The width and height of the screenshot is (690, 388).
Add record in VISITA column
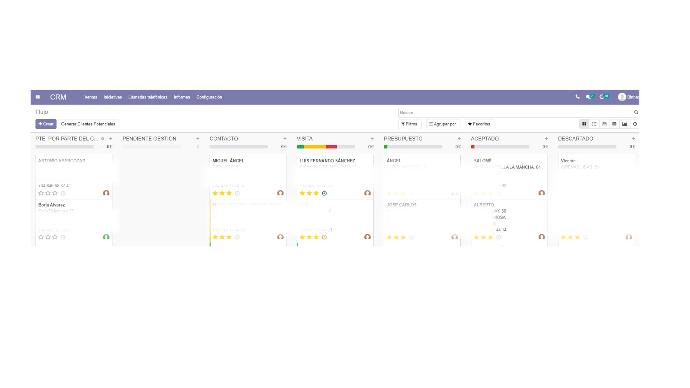tap(372, 139)
